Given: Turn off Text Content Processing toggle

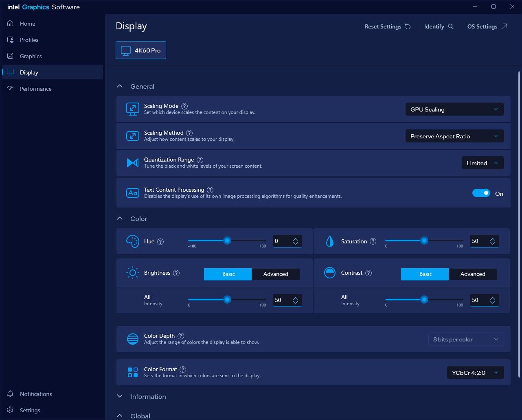Looking at the screenshot, I should [x=481, y=193].
